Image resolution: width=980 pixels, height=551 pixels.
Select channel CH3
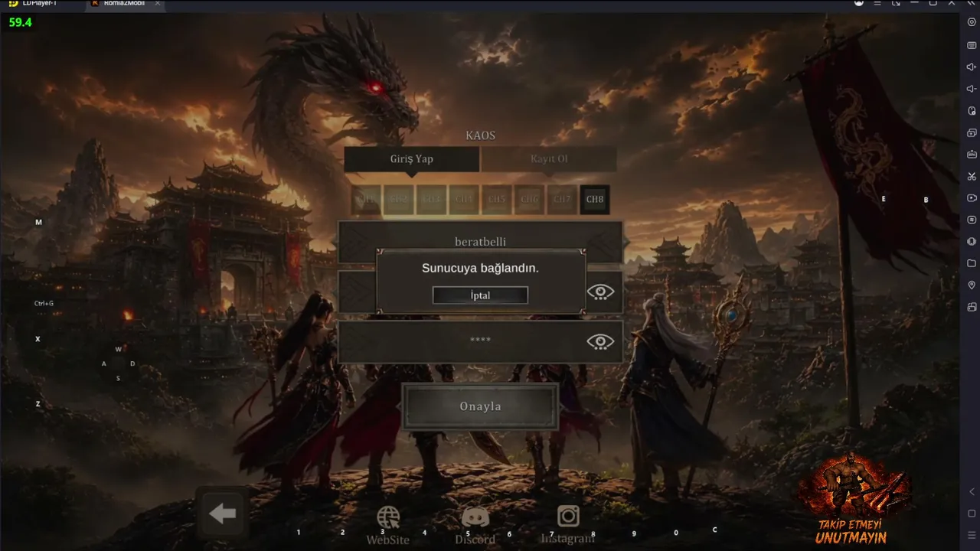(432, 199)
